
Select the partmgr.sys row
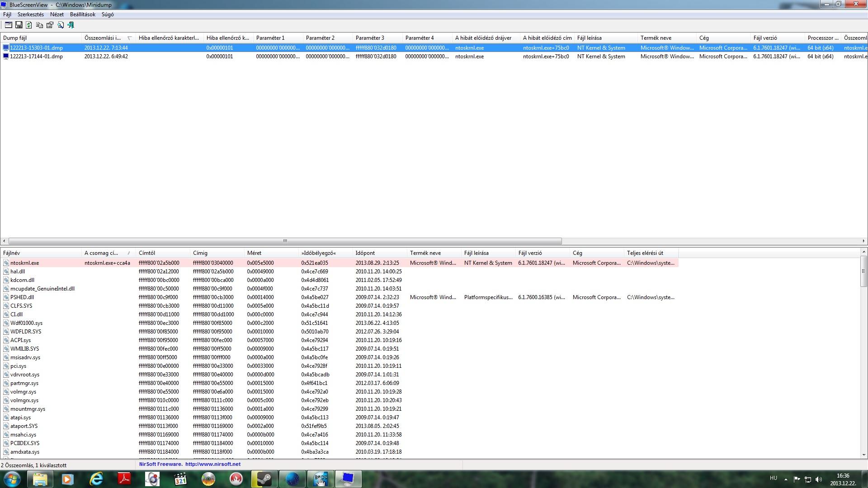pos(339,383)
